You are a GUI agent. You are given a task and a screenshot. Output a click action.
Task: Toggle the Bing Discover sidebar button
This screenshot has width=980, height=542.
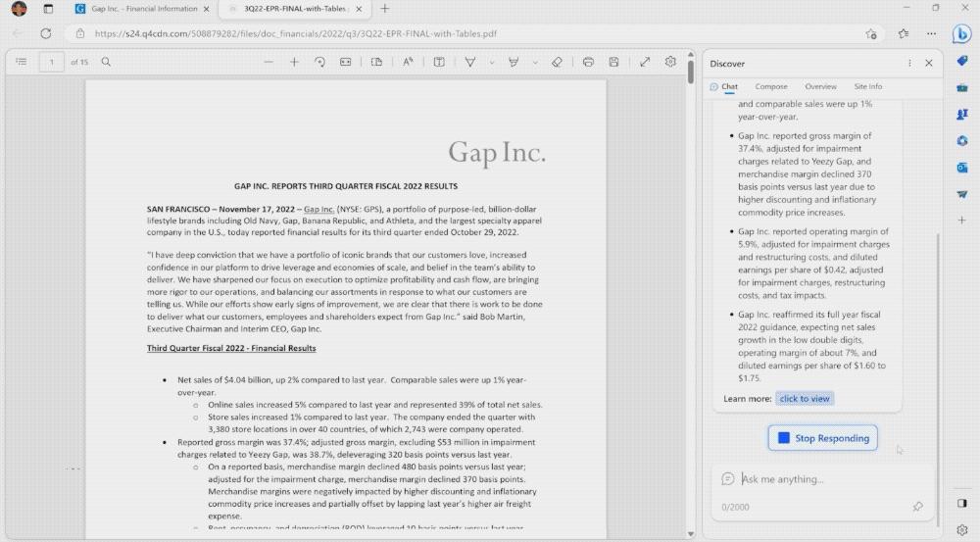pos(962,33)
